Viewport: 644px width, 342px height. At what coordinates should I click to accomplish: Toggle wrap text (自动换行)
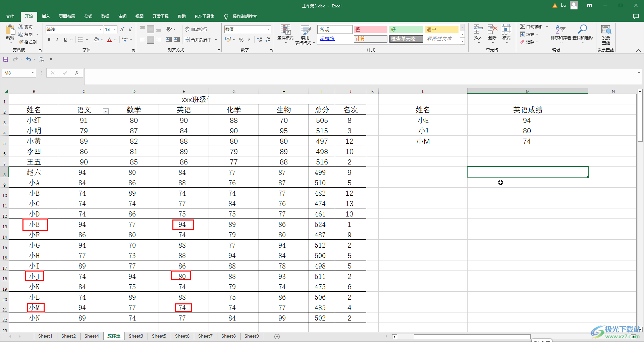tap(196, 29)
